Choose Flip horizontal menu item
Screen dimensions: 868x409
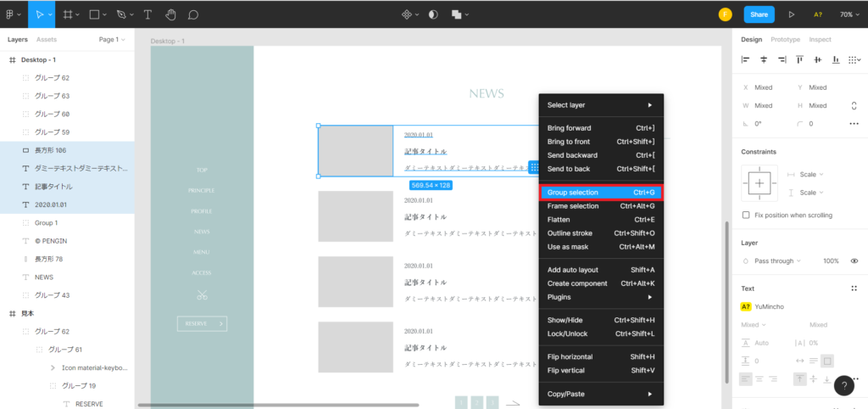[601, 357]
